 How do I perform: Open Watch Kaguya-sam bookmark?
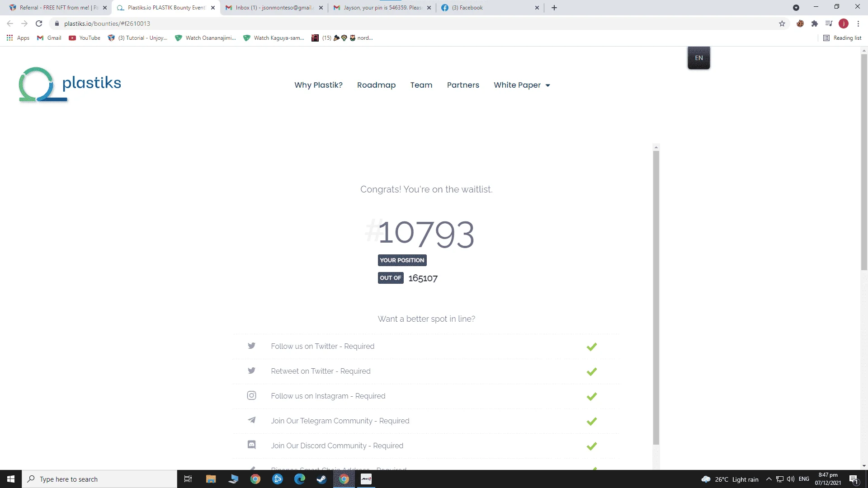coord(274,38)
